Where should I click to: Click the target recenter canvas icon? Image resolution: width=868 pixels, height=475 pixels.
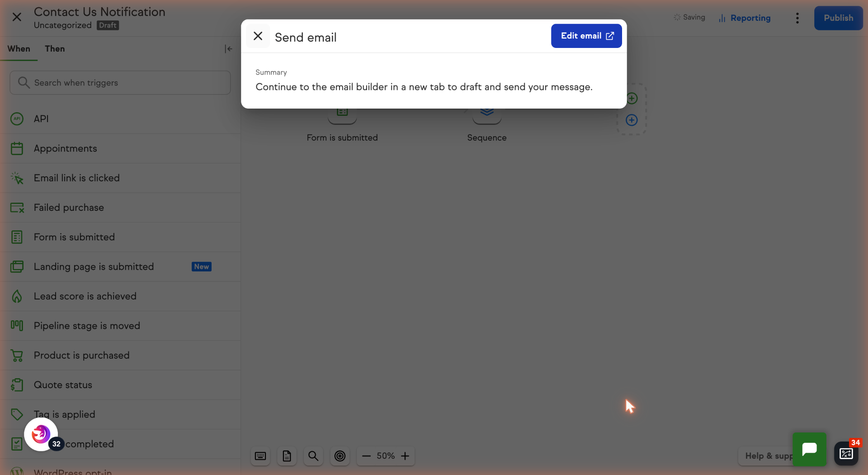pyautogui.click(x=340, y=456)
